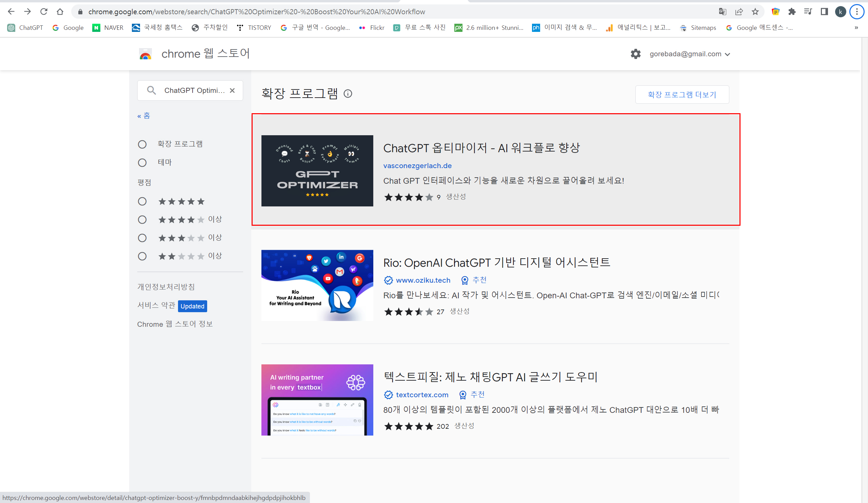This screenshot has height=503, width=868.
Task: Select the three stars 이상 rating filter
Action: 142,238
